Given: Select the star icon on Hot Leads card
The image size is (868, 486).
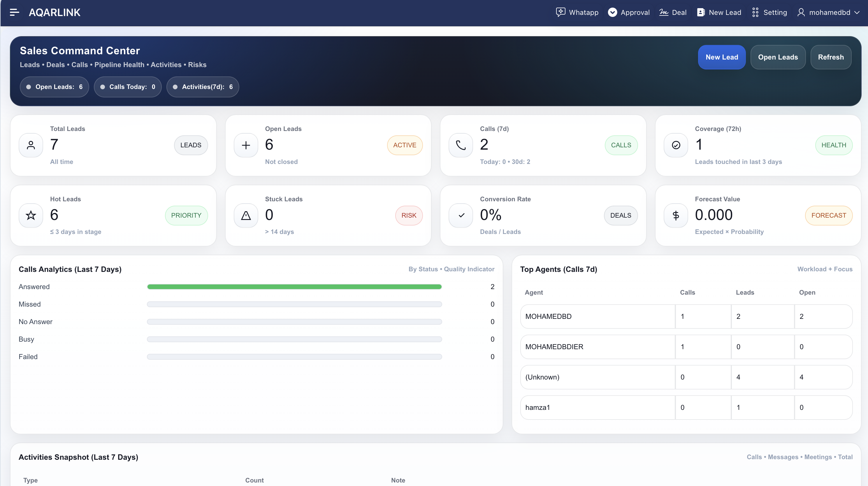Looking at the screenshot, I should [31, 215].
